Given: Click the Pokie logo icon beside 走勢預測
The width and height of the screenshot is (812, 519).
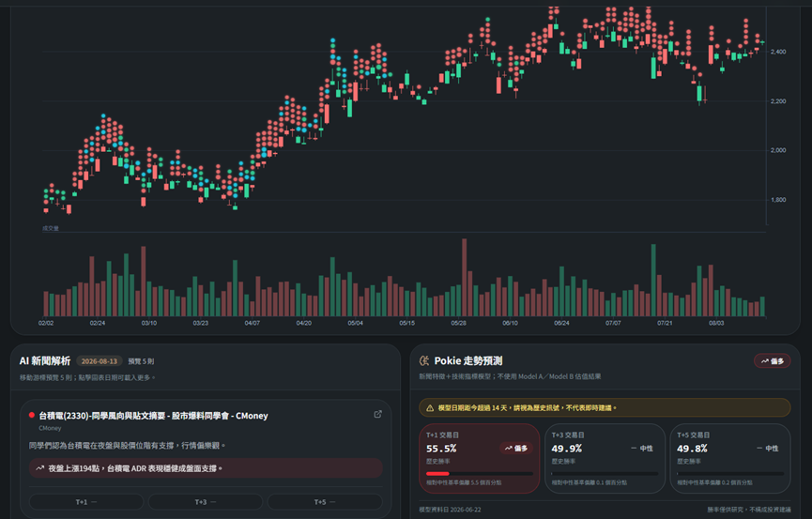Looking at the screenshot, I should click(x=424, y=360).
